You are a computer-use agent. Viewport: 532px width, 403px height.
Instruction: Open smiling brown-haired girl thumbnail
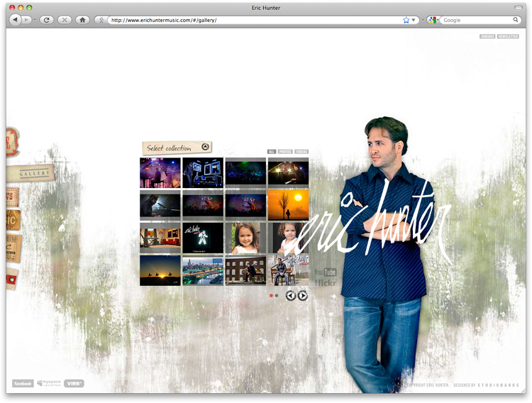[x=245, y=238]
